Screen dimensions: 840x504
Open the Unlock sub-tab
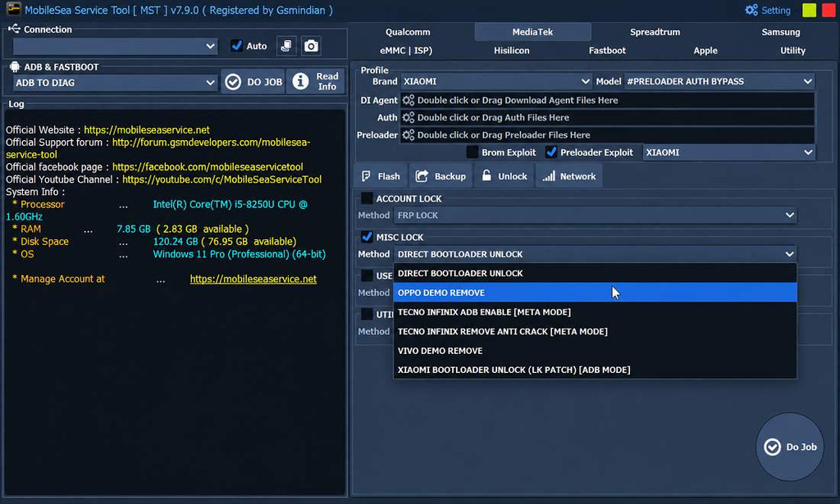[x=504, y=176]
